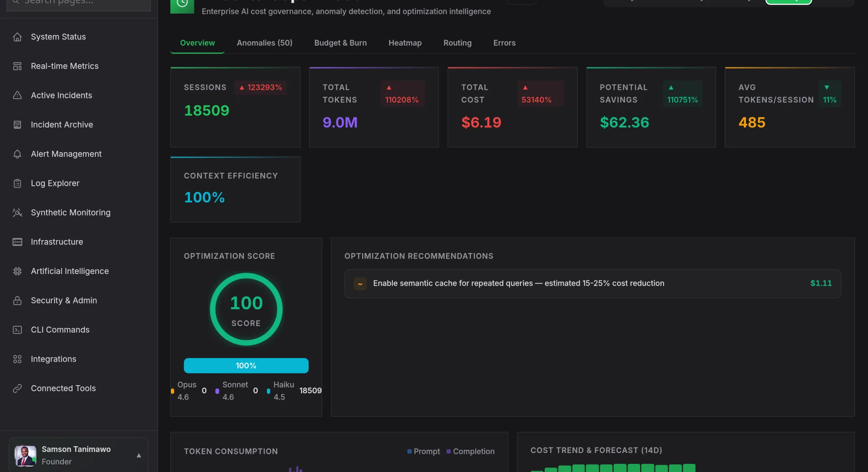Click the tilde icon on the semantic cache recommendation
The image size is (868, 472).
tap(360, 283)
